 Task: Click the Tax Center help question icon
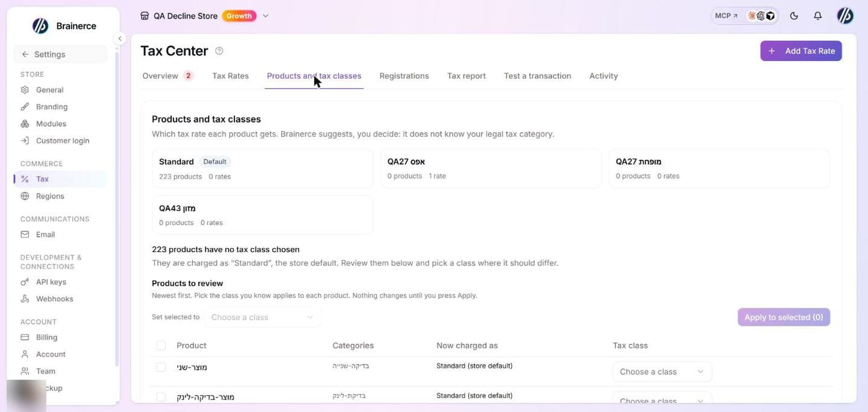[219, 51]
